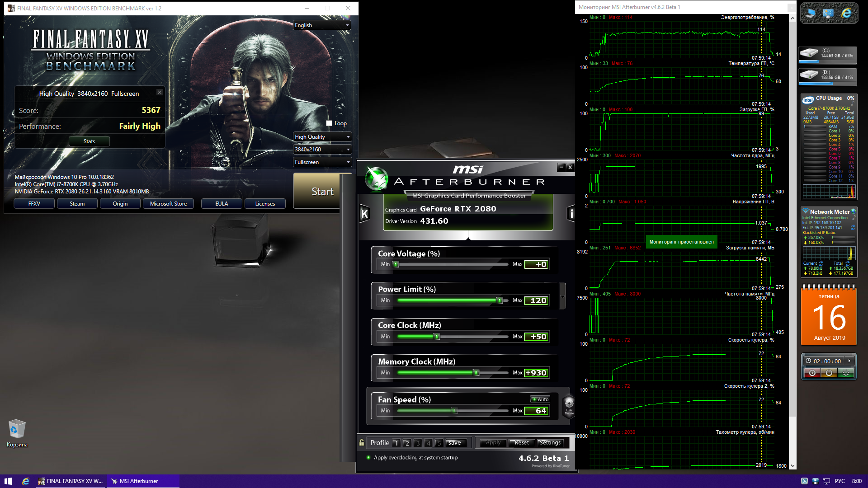Viewport: 868px width, 488px height.
Task: Click the profile lock padlock icon
Action: 362,442
